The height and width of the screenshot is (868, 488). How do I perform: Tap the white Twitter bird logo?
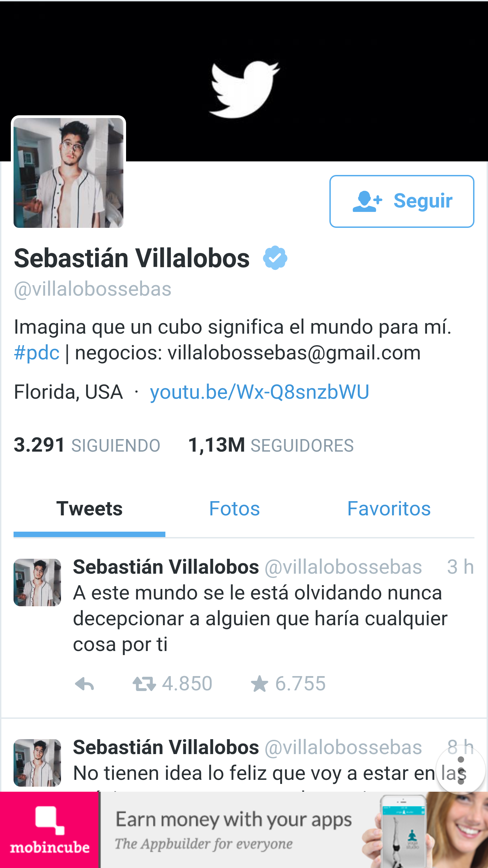point(244,90)
